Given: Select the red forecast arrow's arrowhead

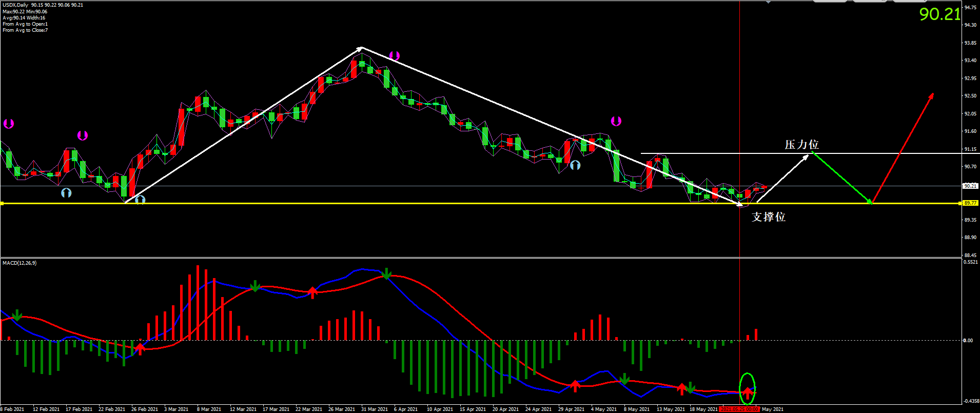Looking at the screenshot, I should pos(931,95).
